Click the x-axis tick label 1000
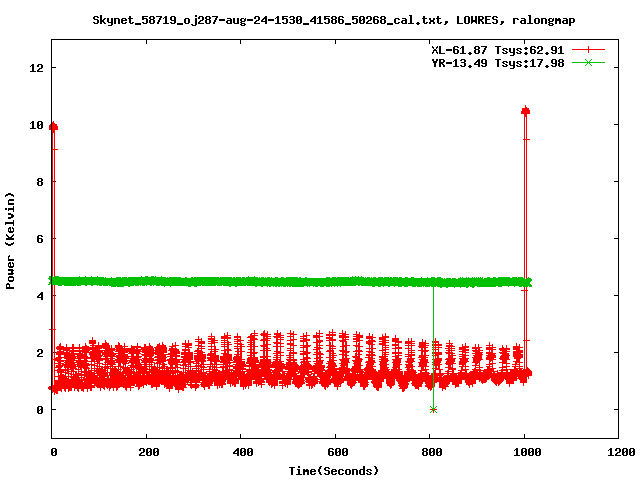The height and width of the screenshot is (480, 640). 527,452
